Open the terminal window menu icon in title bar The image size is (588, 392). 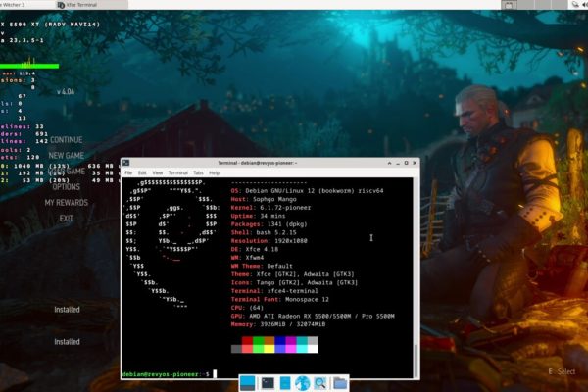[126, 163]
